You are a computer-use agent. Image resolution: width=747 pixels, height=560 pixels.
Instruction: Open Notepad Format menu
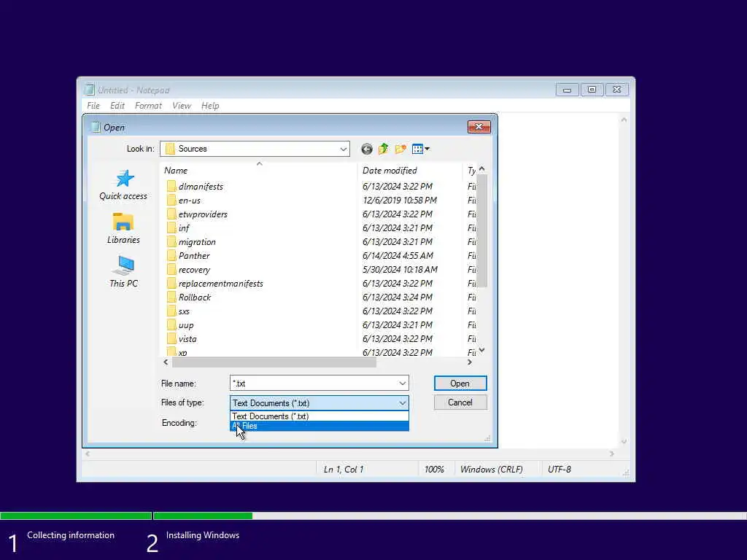(148, 106)
